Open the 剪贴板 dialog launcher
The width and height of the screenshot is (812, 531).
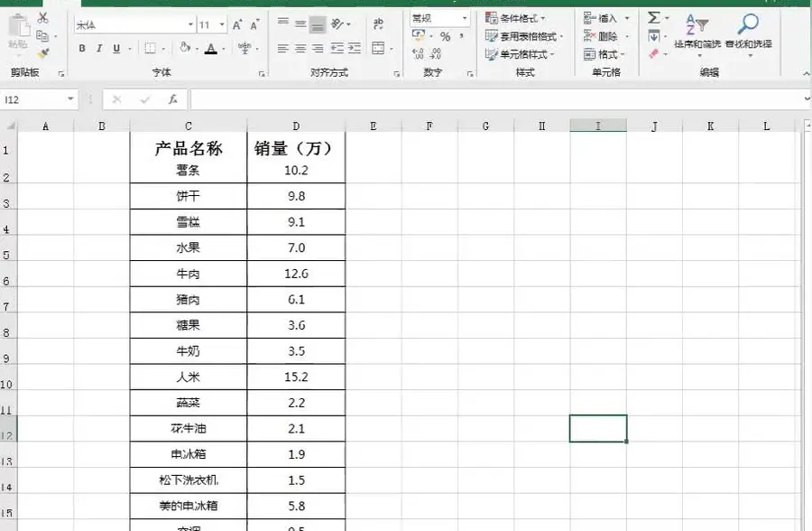pyautogui.click(x=61, y=74)
